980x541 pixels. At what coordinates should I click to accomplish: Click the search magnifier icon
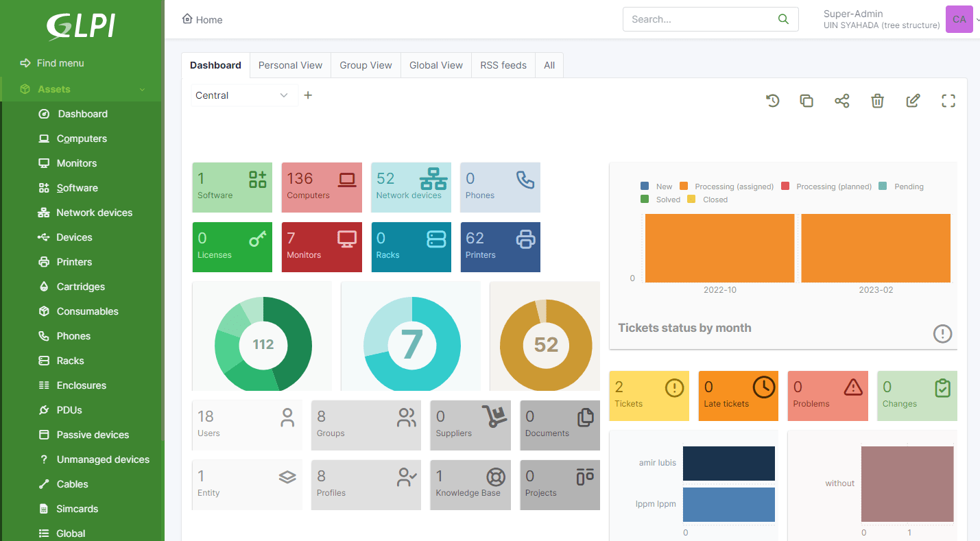tap(783, 19)
